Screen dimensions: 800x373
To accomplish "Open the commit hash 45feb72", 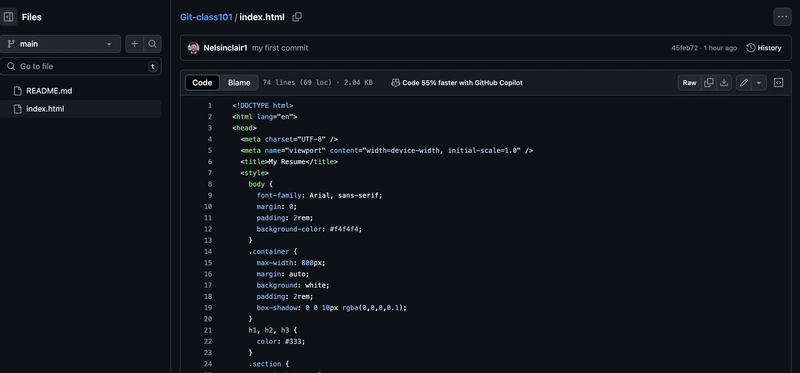I will point(684,48).
